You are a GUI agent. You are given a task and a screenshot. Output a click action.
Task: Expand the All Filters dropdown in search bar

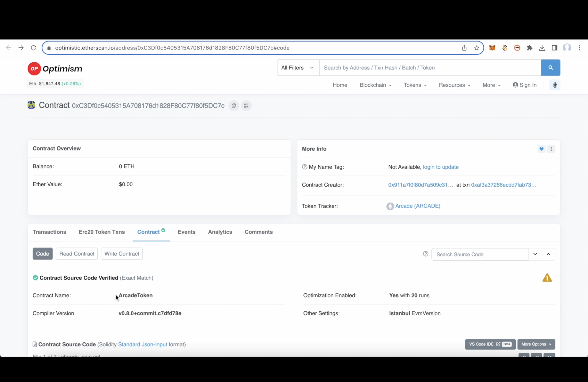click(297, 67)
